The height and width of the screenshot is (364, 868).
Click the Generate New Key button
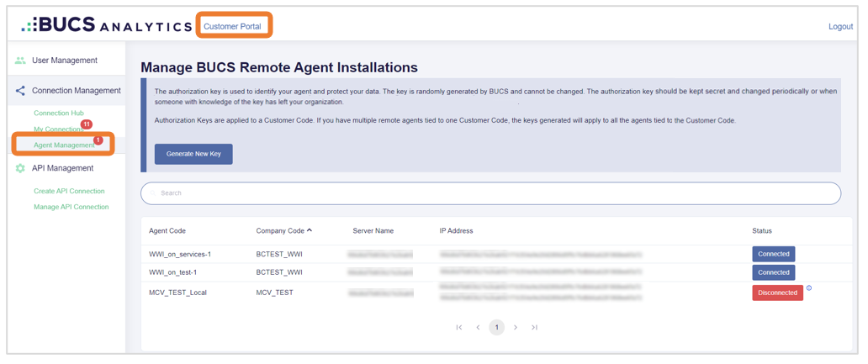pos(193,155)
